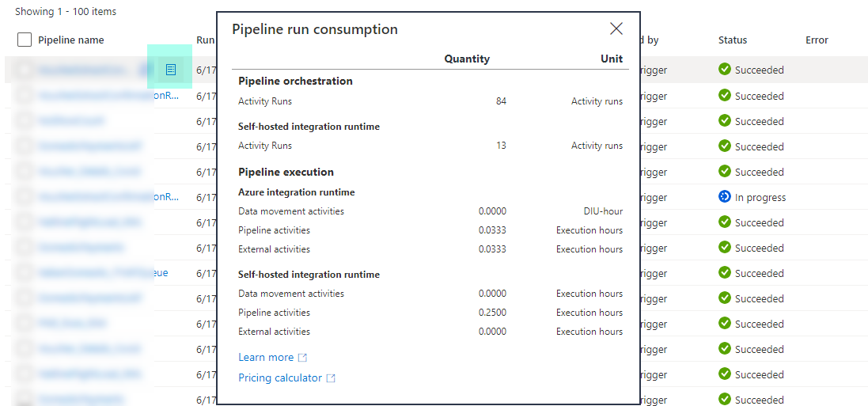Viewport: 868px width, 406px height.
Task: Tick the checkbox of the In progress row
Action: pos(25,197)
